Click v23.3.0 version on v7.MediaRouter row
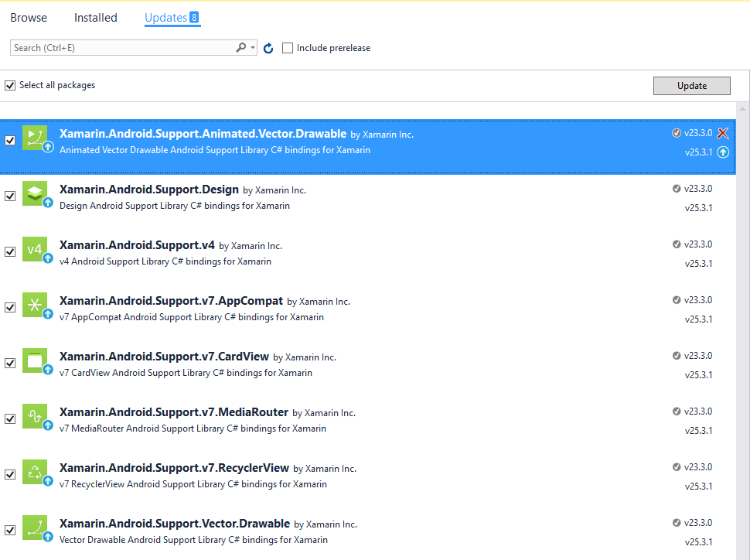750x560 pixels. [x=698, y=411]
